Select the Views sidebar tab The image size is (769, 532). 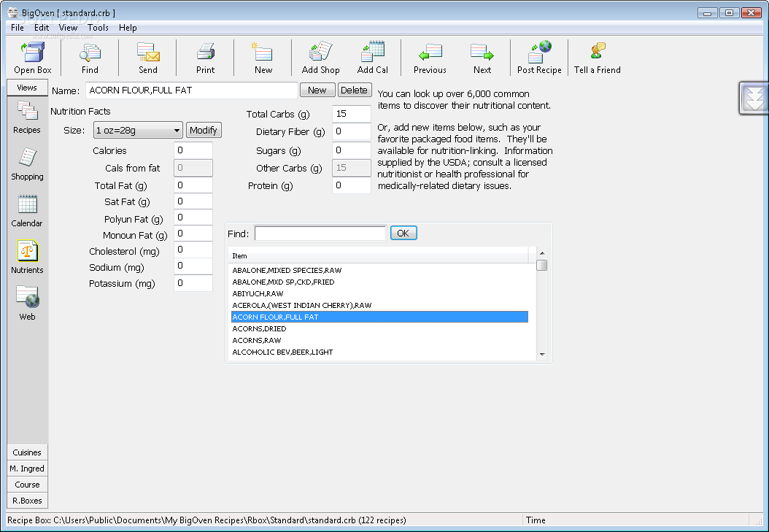point(27,88)
